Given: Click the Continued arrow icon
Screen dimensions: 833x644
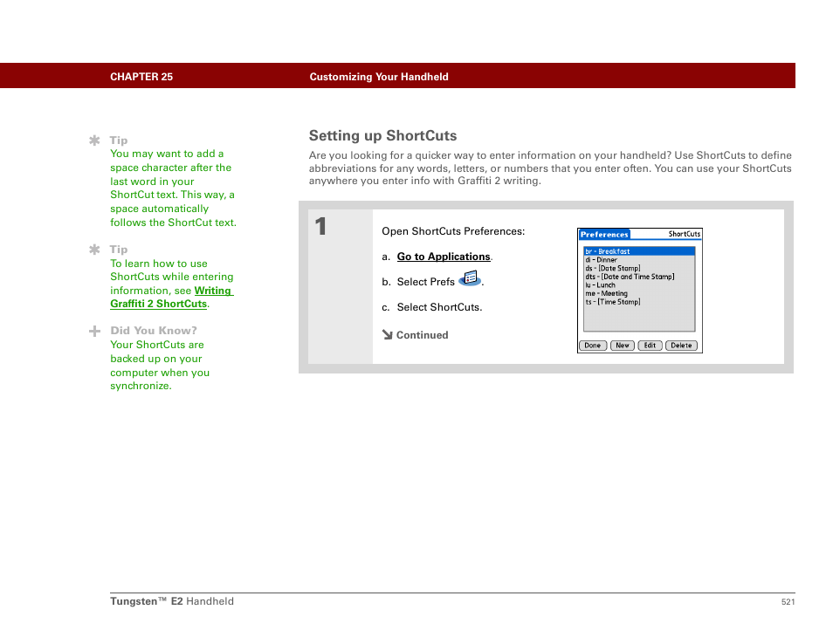Looking at the screenshot, I should tap(388, 334).
